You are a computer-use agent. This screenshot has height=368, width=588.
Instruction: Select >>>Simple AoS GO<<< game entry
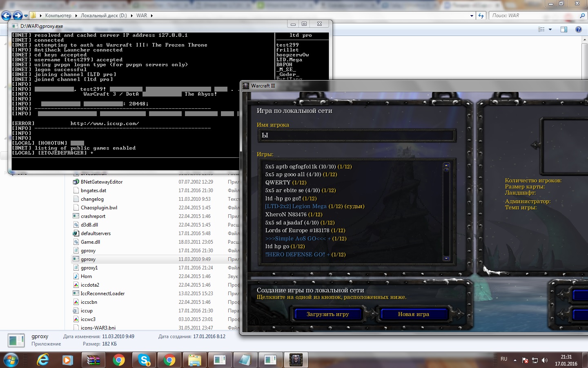point(305,238)
